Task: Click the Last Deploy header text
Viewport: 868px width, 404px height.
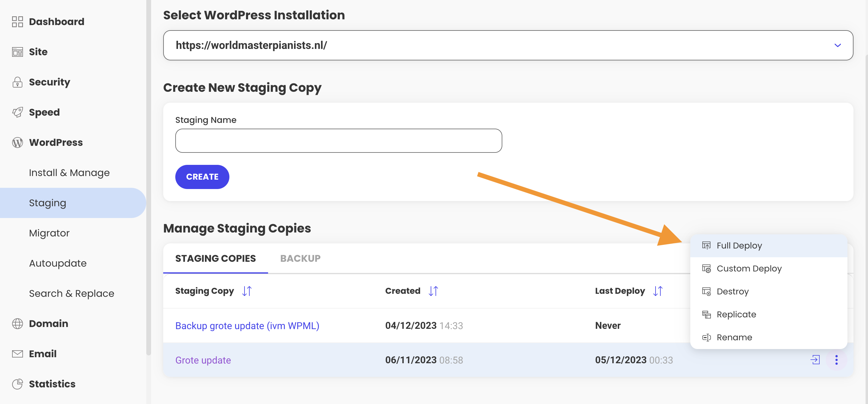Action: click(x=620, y=291)
